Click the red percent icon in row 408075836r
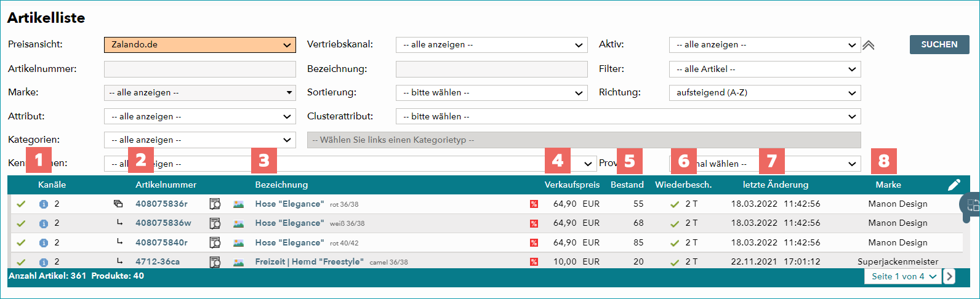Viewport: 980px width, 299px height. click(x=534, y=204)
